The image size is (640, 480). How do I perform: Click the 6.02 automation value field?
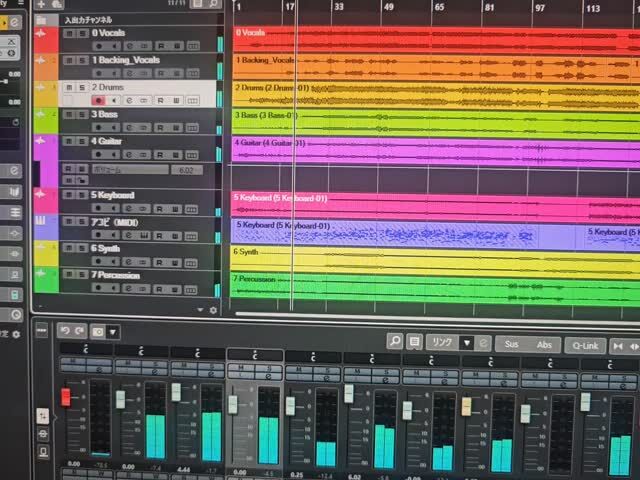point(187,170)
